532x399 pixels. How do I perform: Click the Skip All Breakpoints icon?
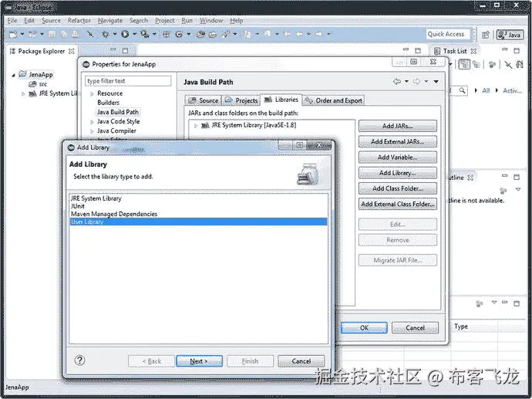(90, 34)
